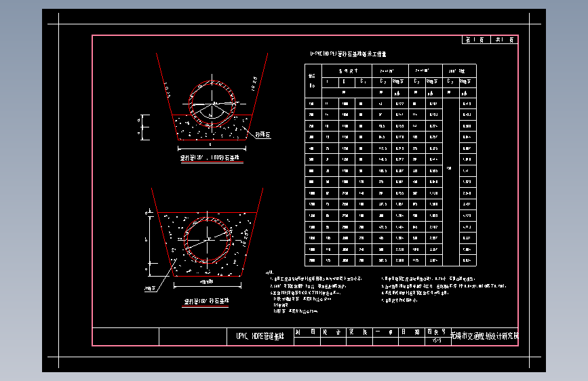Select the red pipe circle in lower 360° section

(208, 239)
